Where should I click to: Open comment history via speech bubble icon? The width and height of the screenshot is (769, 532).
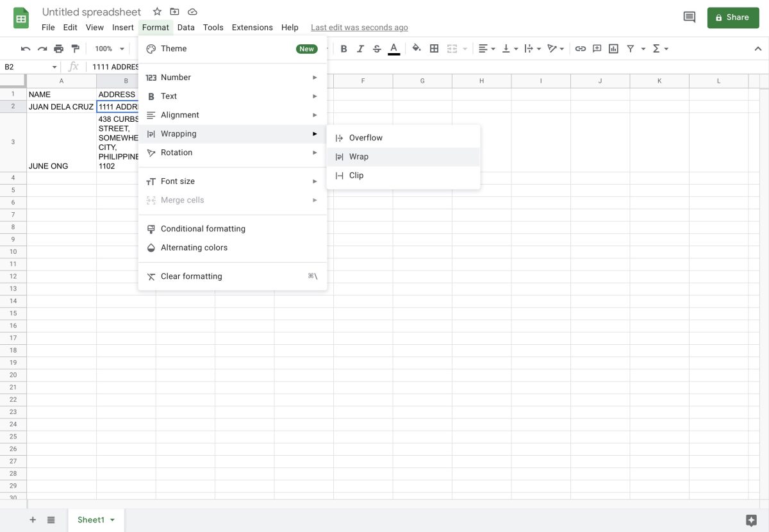pos(689,17)
